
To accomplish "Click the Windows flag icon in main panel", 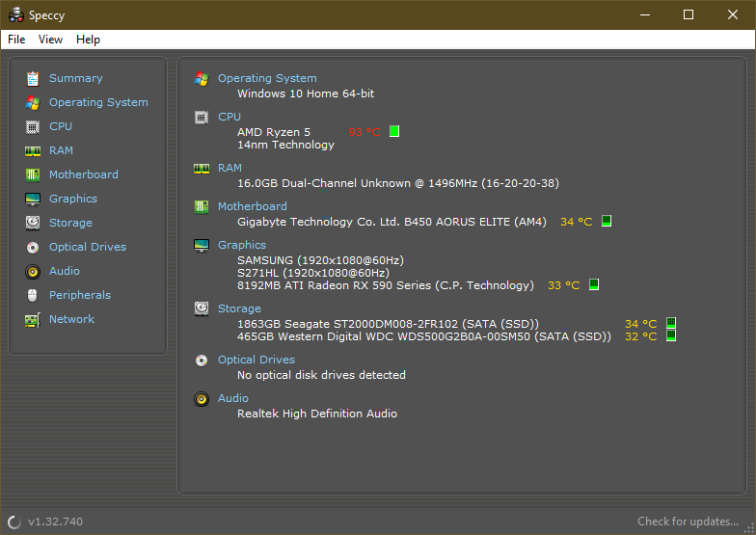I will (x=201, y=79).
